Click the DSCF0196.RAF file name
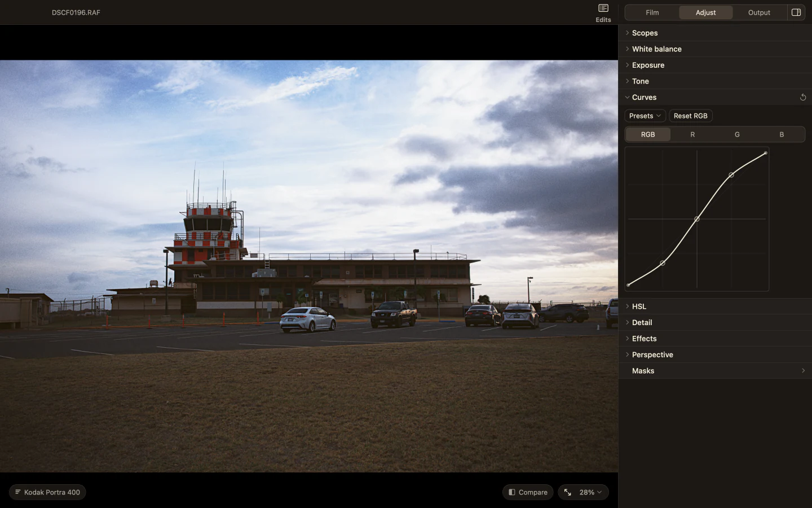Screen dimensions: 812x508 (76, 12)
